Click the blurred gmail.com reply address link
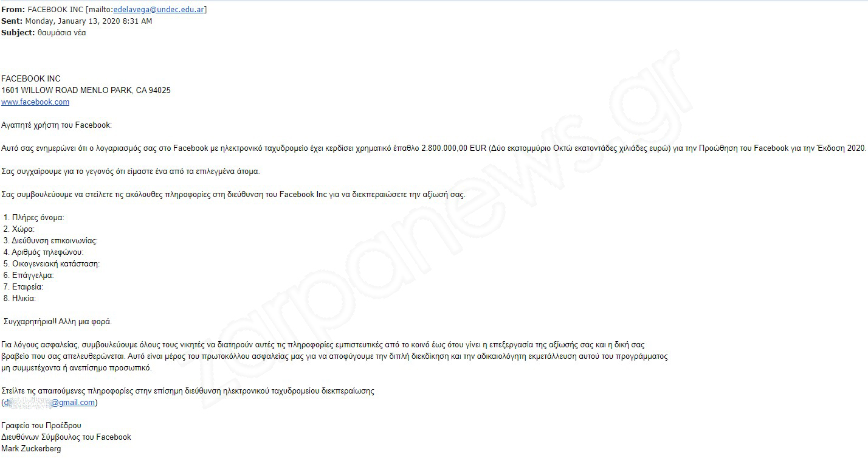Image resolution: width=868 pixels, height=458 pixels. pyautogui.click(x=49, y=403)
